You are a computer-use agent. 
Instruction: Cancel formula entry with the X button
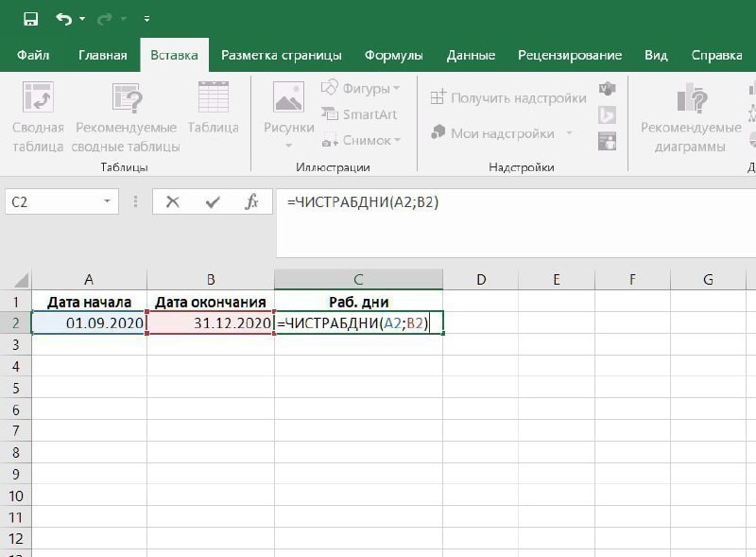tap(173, 201)
